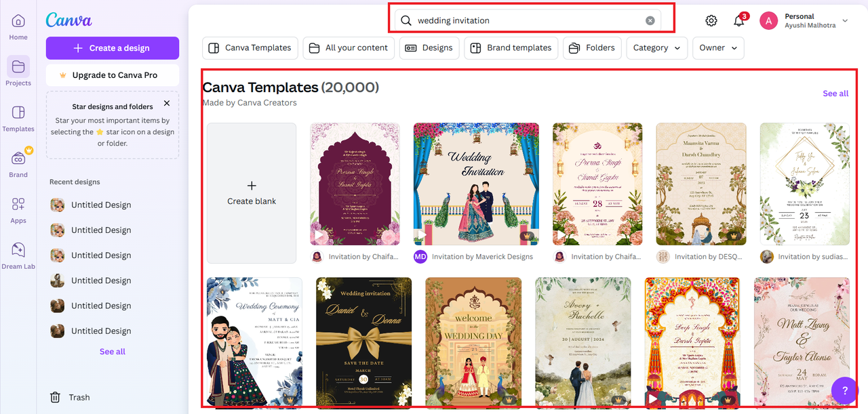Open the Avery Rachelle watercolor couple template

(x=583, y=341)
